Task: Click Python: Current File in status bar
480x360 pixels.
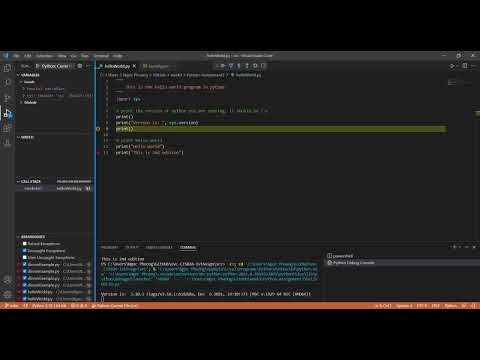Action: tap(114, 306)
